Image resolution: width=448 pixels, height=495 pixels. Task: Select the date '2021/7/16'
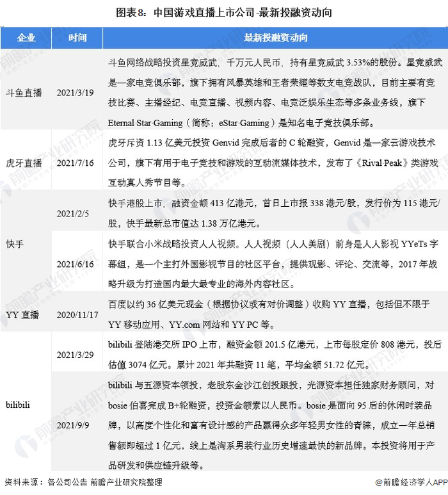(x=75, y=163)
